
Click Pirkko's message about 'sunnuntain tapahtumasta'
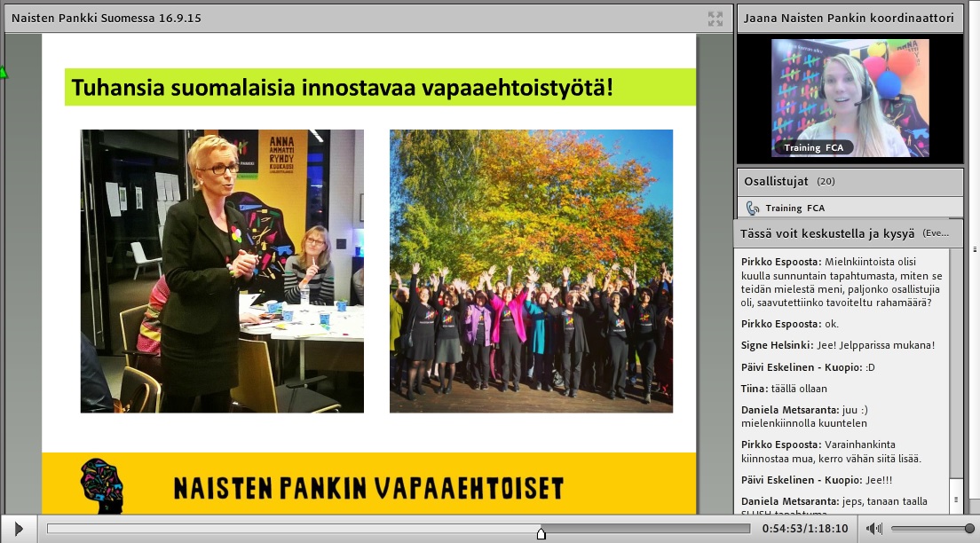click(842, 282)
